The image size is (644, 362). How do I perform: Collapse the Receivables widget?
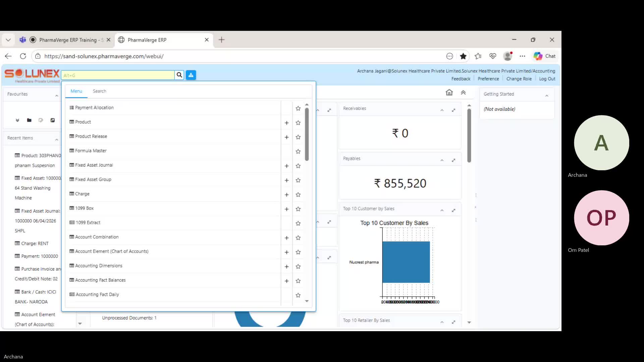(x=442, y=110)
